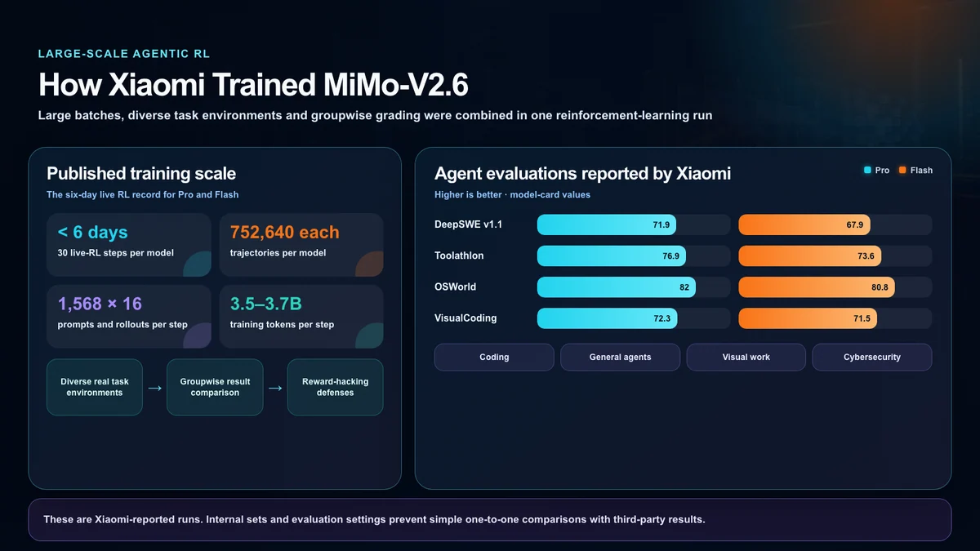The height and width of the screenshot is (551, 980).
Task: Click the Visual work chip
Action: 746,357
